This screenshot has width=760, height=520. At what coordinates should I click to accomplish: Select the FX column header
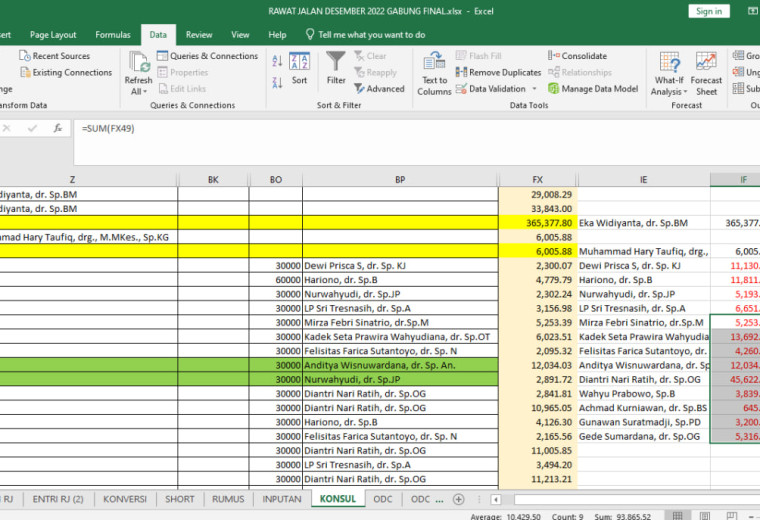click(x=538, y=180)
